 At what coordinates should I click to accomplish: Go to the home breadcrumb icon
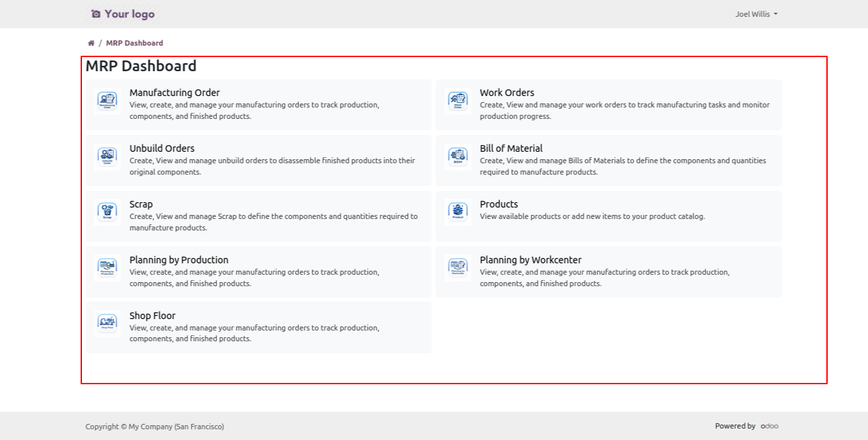pyautogui.click(x=91, y=43)
